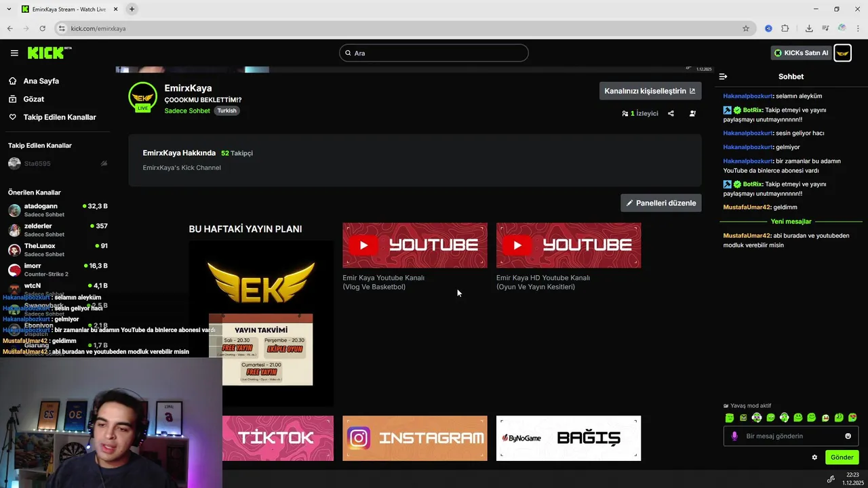This screenshot has height=488, width=868.
Task: Insert the first green emote in the emote row
Action: (730, 418)
